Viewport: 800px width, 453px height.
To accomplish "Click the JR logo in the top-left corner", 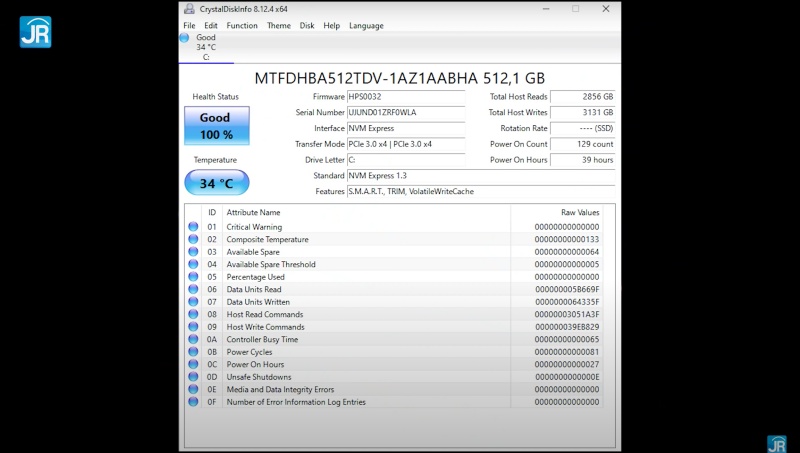I will (35, 32).
